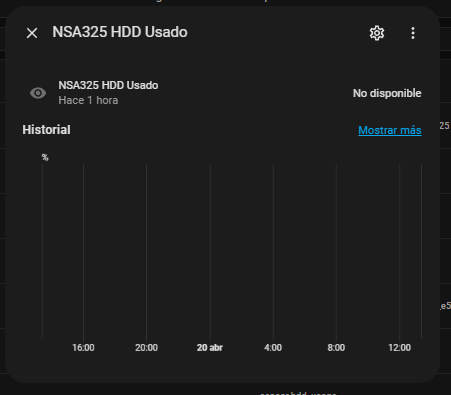Click the NSA325 HDD Usado entity row name

[x=108, y=85]
